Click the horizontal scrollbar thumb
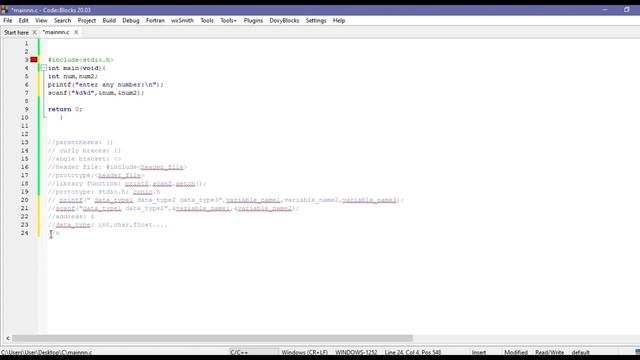The image size is (640, 360). [x=212, y=338]
